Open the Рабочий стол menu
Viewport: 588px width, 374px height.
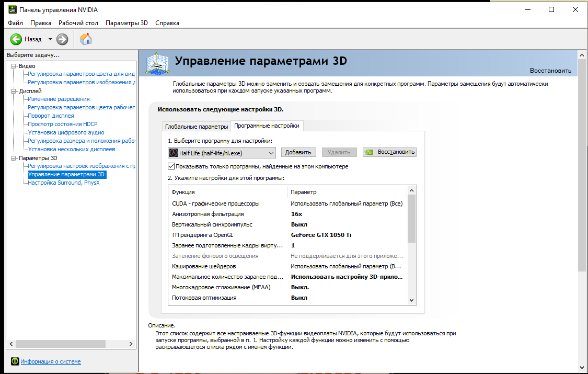pyautogui.click(x=78, y=23)
